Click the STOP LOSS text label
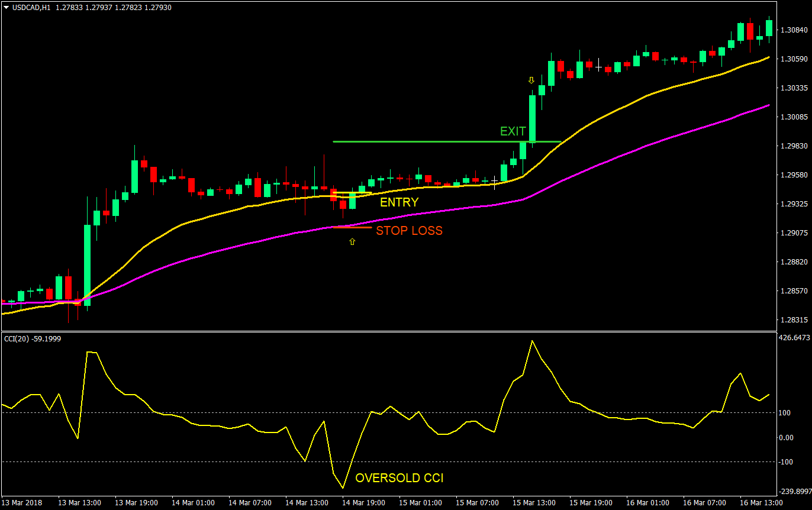812x510 pixels. tap(410, 231)
